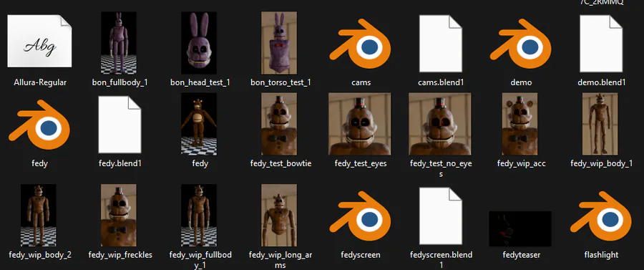
Task: Select the cams.blend1 backup file
Action: point(441,44)
